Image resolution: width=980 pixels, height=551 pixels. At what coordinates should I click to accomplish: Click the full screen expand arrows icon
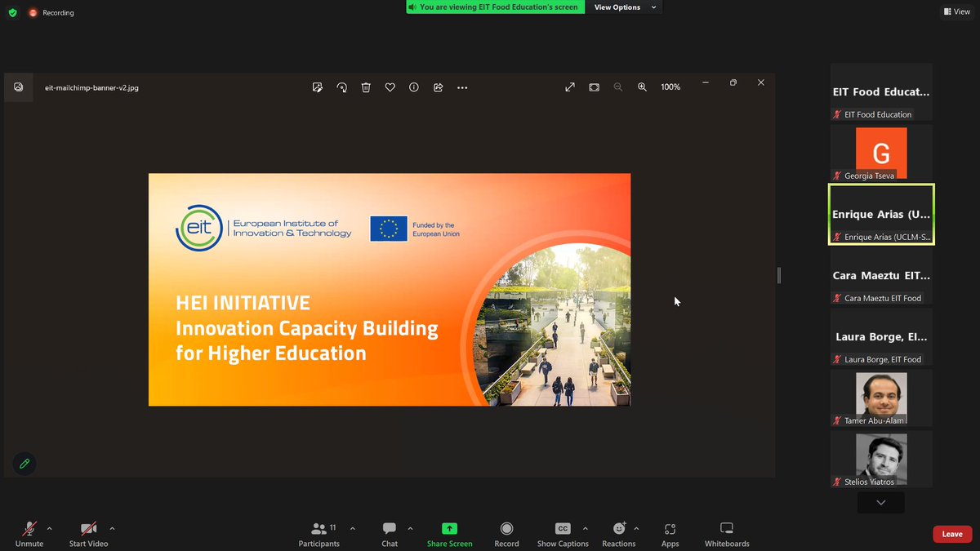pyautogui.click(x=570, y=87)
